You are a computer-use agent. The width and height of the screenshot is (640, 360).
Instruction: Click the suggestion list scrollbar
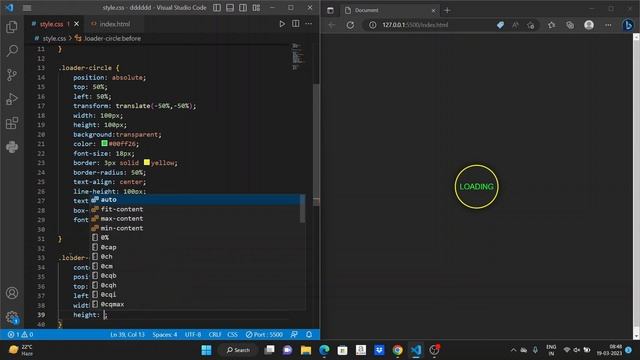point(302,209)
